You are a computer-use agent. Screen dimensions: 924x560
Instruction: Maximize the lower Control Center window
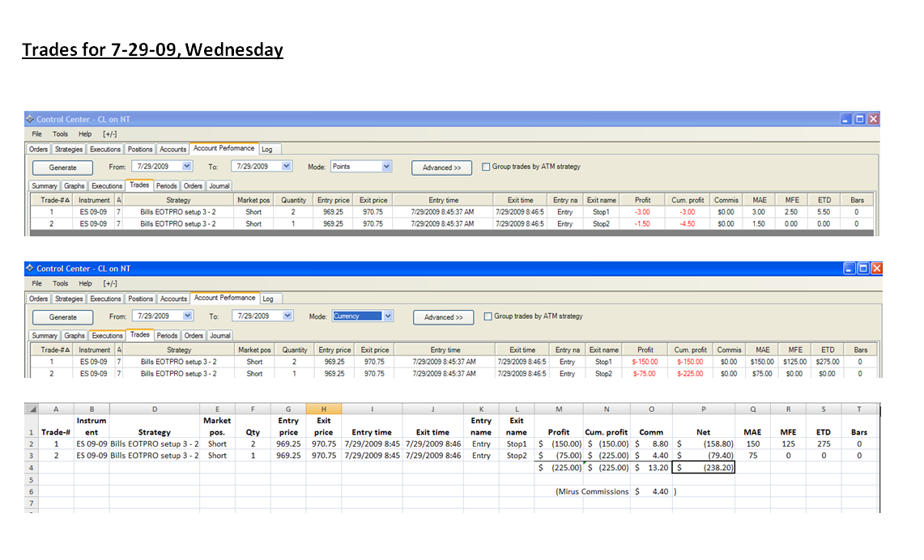tap(863, 269)
